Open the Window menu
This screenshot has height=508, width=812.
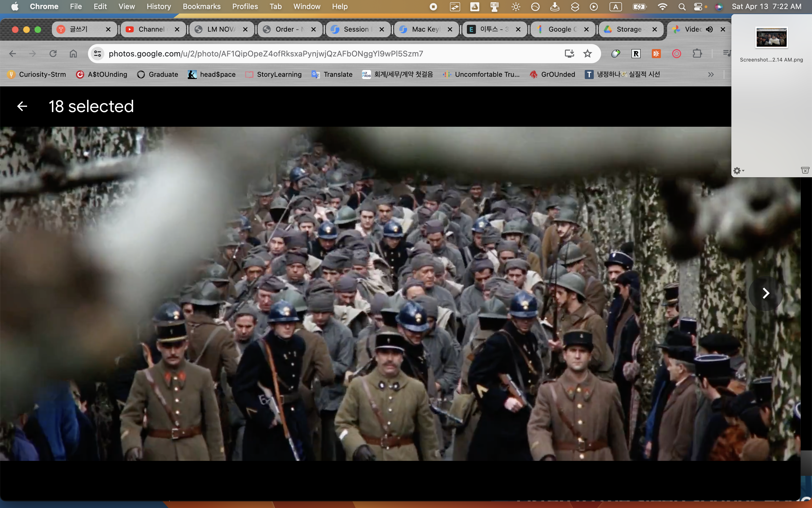[307, 6]
